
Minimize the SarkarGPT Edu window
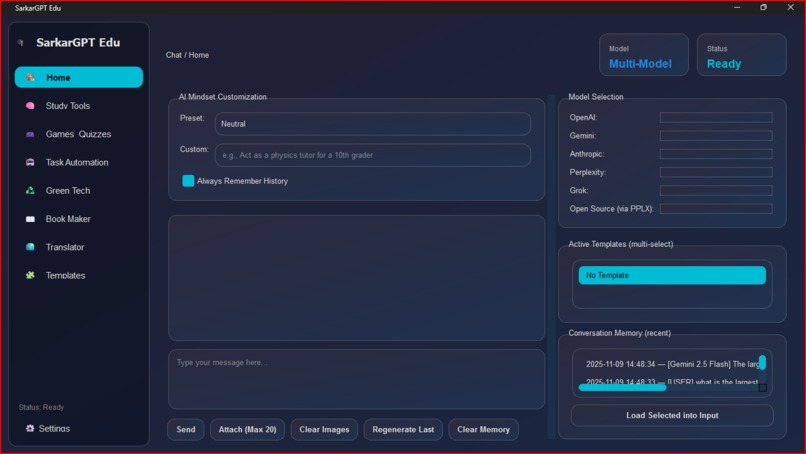[737, 8]
